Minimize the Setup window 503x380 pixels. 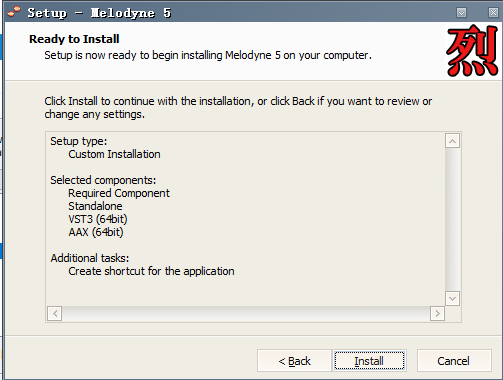point(461,13)
